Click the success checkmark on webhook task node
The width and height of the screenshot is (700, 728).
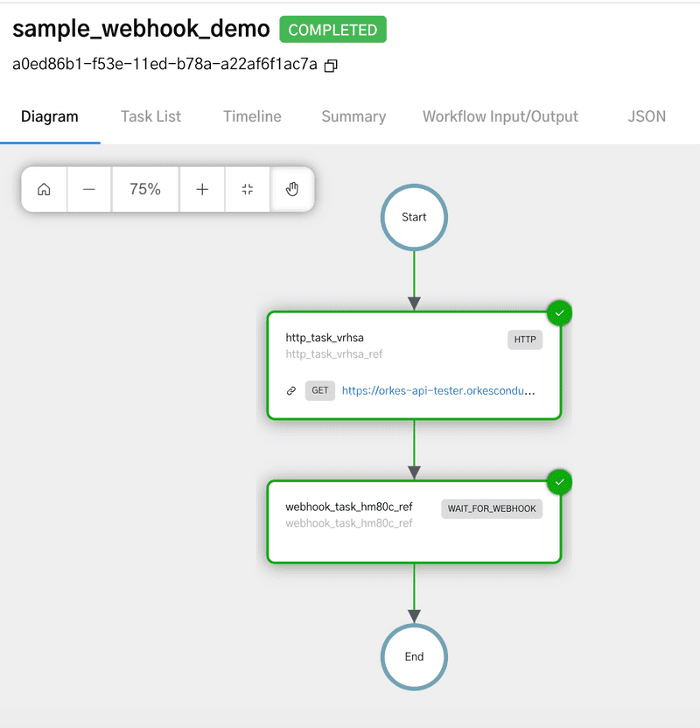[559, 482]
